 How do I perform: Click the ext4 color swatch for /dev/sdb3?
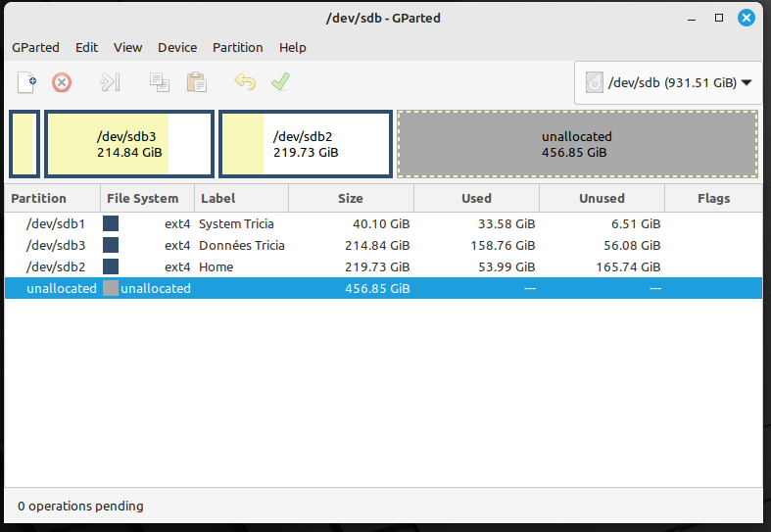111,245
